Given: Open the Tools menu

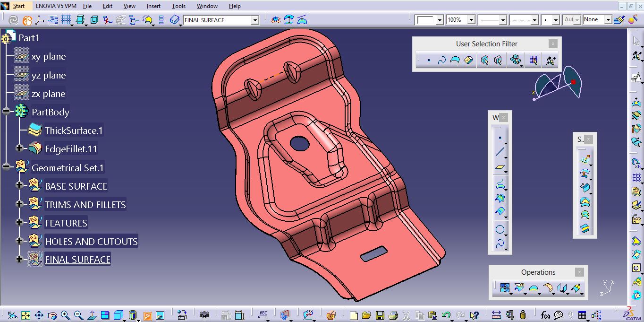Looking at the screenshot, I should [x=178, y=6].
